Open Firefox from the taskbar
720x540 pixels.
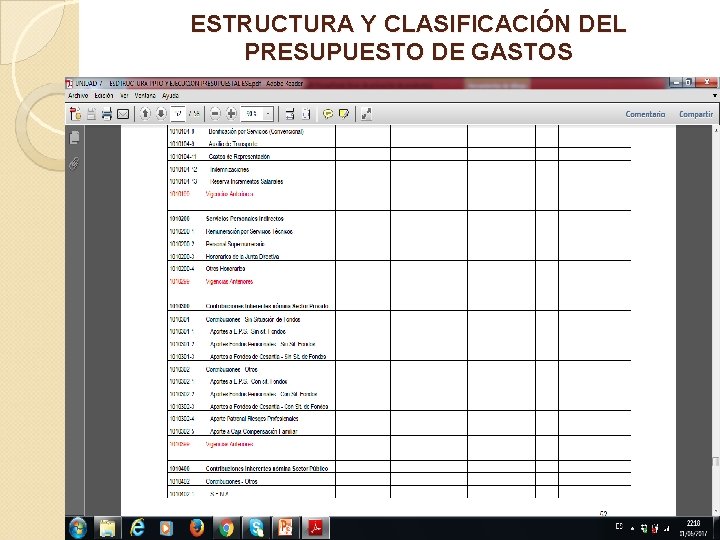[x=197, y=528]
